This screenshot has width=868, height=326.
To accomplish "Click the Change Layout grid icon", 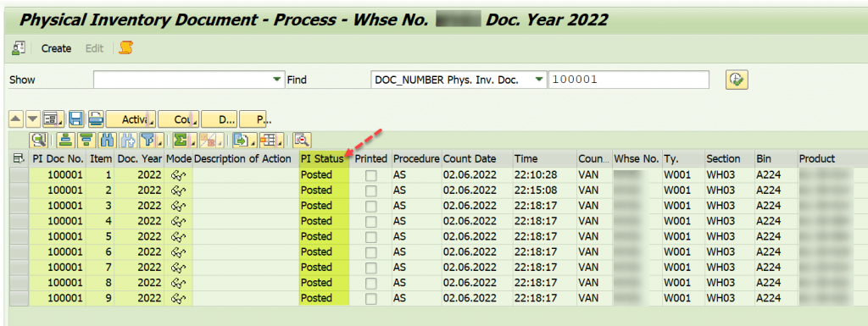I will pos(272,141).
